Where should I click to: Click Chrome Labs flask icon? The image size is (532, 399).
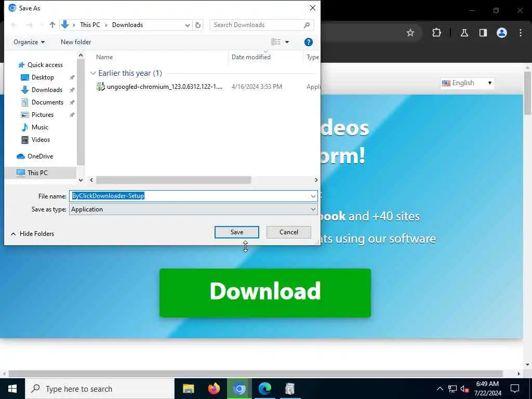coord(464,33)
